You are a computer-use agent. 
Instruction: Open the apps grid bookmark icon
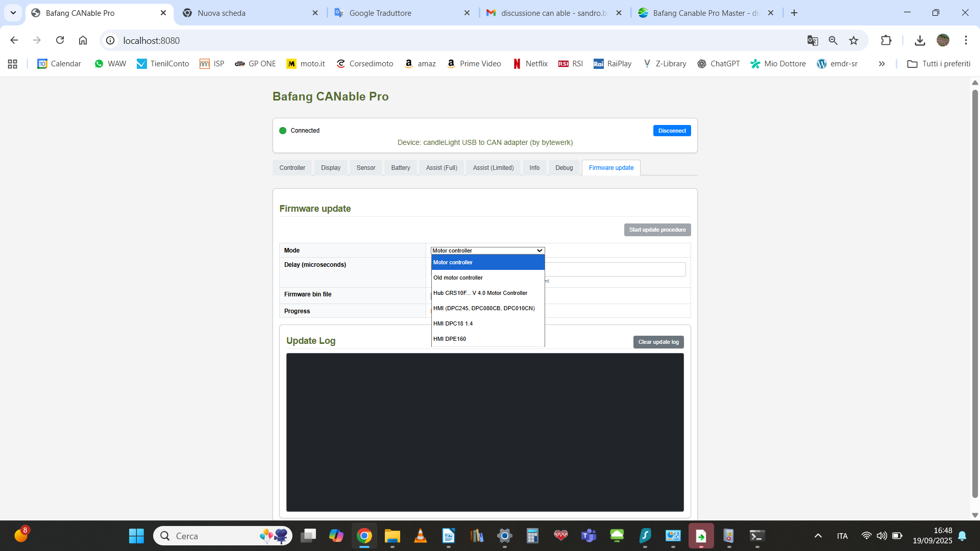point(13,64)
